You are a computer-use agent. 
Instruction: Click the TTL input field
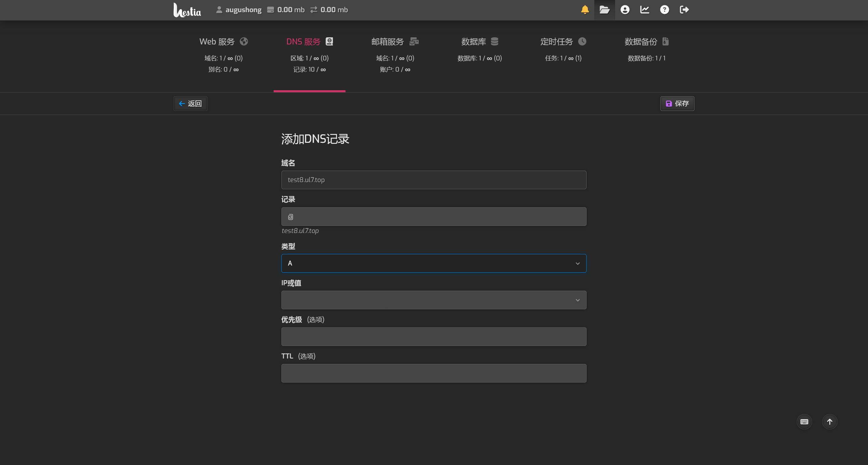pos(434,373)
